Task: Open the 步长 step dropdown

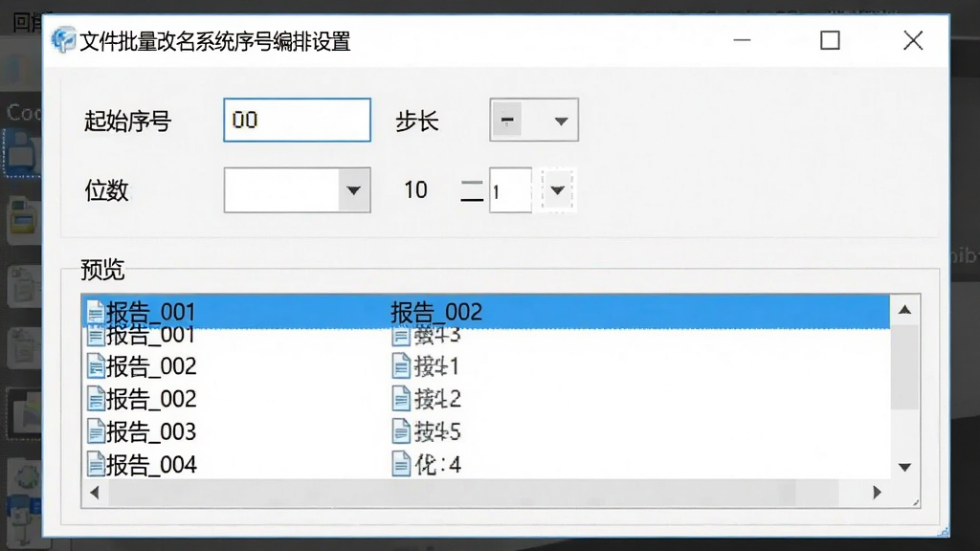Action: (x=534, y=120)
